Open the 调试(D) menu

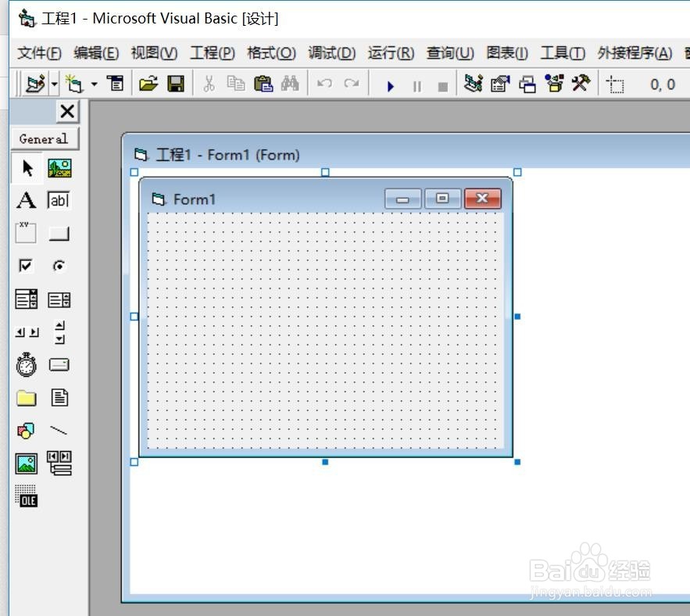(x=332, y=53)
